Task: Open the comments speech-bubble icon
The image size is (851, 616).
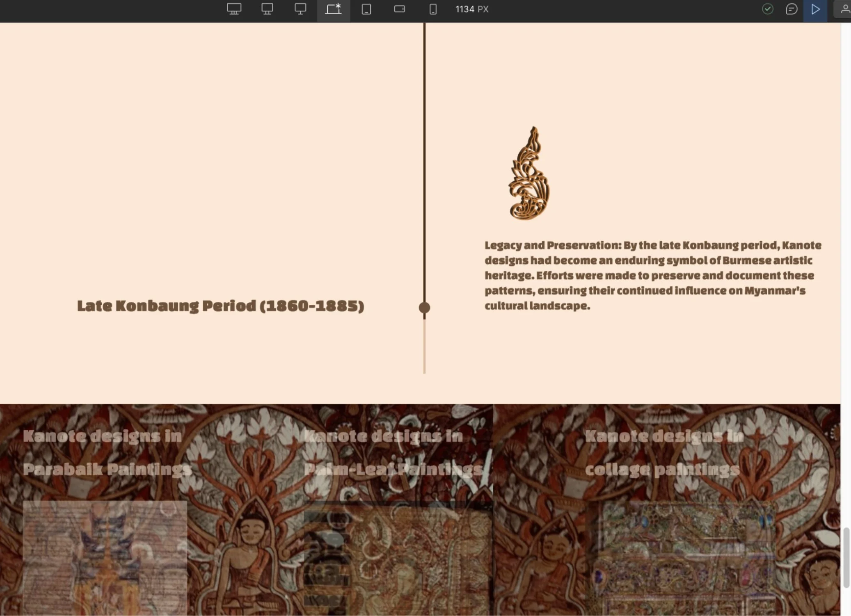Action: (x=792, y=9)
